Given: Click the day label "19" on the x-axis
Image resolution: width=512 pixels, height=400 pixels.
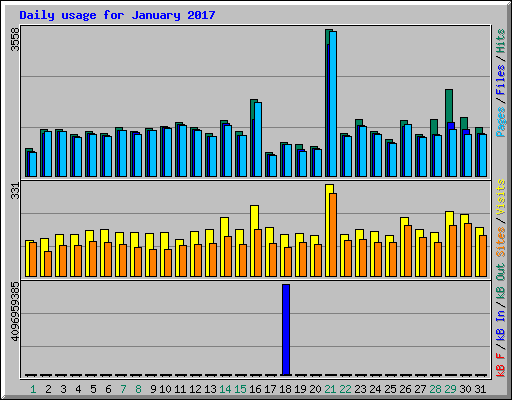Looking at the screenshot, I should [x=300, y=389].
